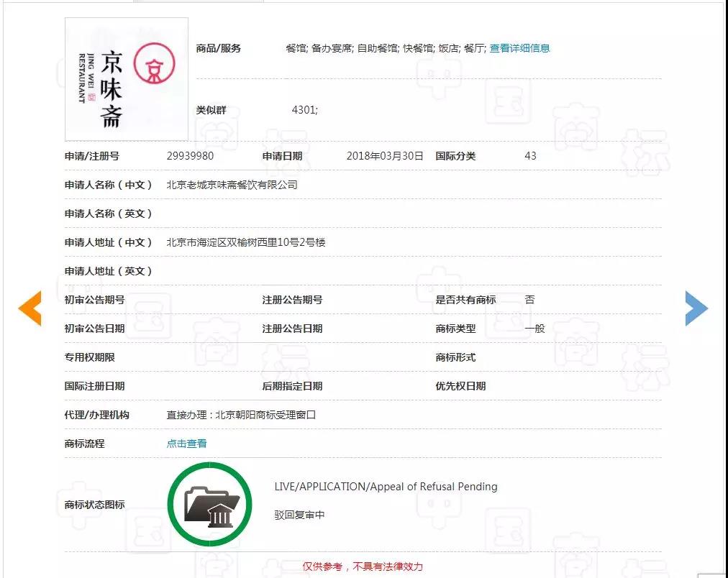Click the applicant address in Haidian district
Image resolution: width=728 pixels, height=578 pixels.
[x=246, y=242]
